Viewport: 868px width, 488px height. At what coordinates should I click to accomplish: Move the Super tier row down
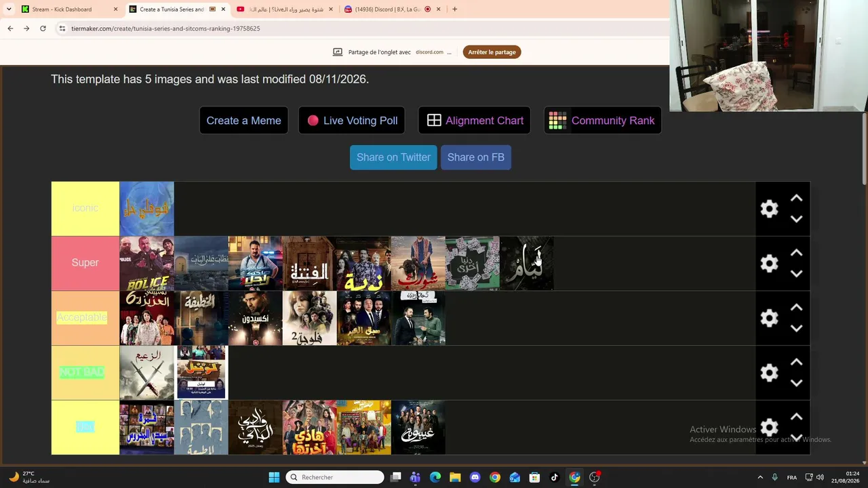pyautogui.click(x=797, y=274)
